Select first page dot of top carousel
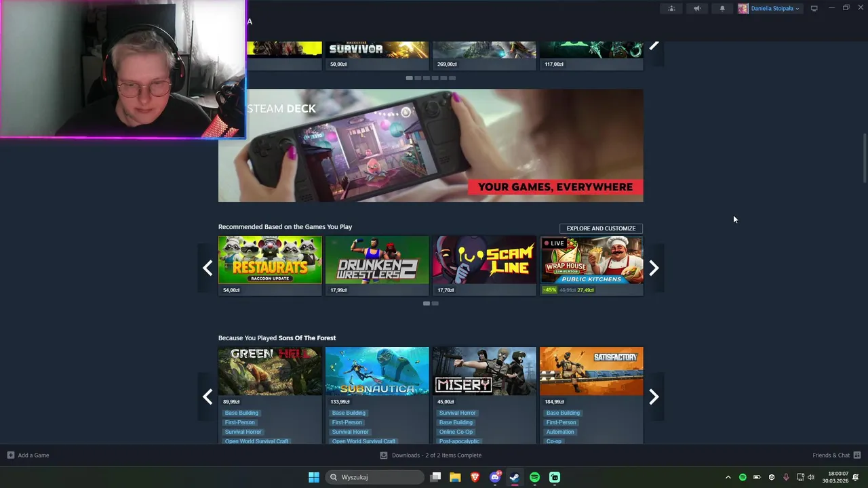The height and width of the screenshot is (488, 868). (409, 78)
